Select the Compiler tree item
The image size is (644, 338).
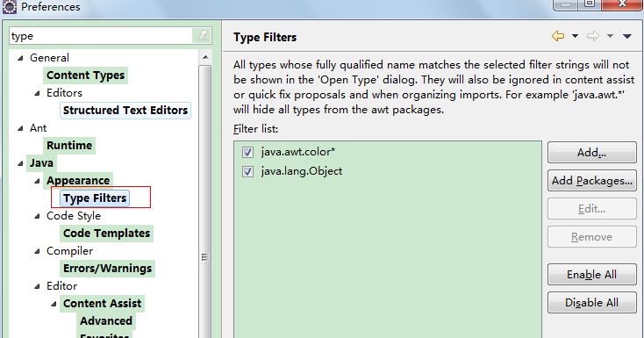69,251
